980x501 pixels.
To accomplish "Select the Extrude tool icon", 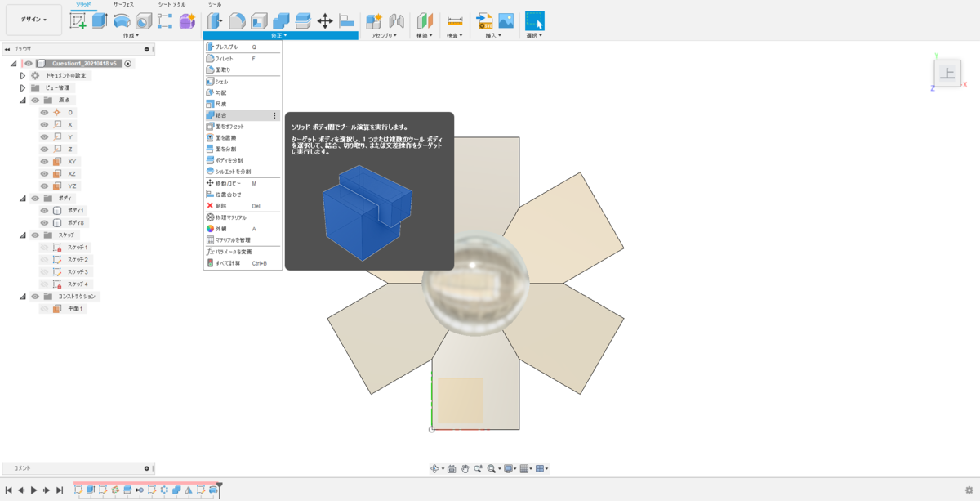I will pyautogui.click(x=100, y=21).
